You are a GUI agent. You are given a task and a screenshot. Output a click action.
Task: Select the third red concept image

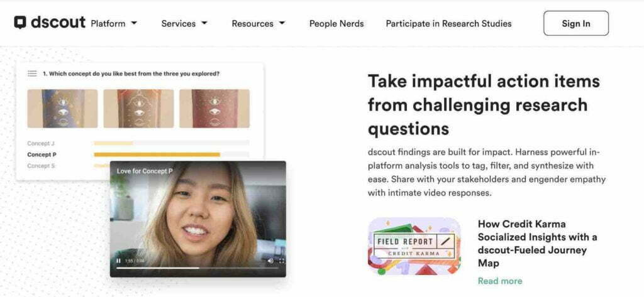tap(214, 108)
